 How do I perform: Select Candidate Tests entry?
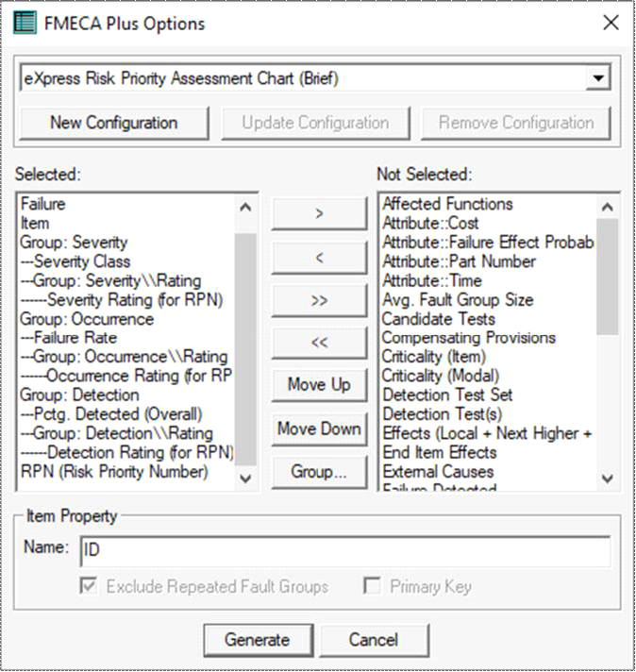point(439,319)
